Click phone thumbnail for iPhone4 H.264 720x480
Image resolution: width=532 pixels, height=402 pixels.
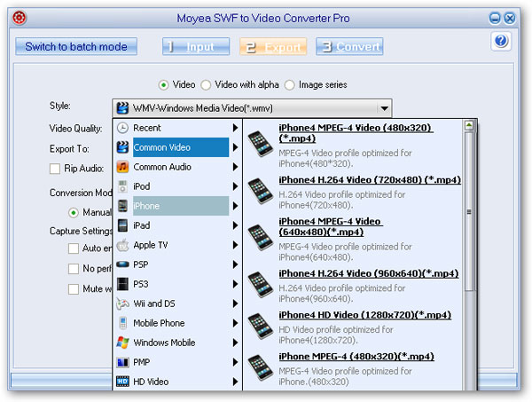pos(260,191)
